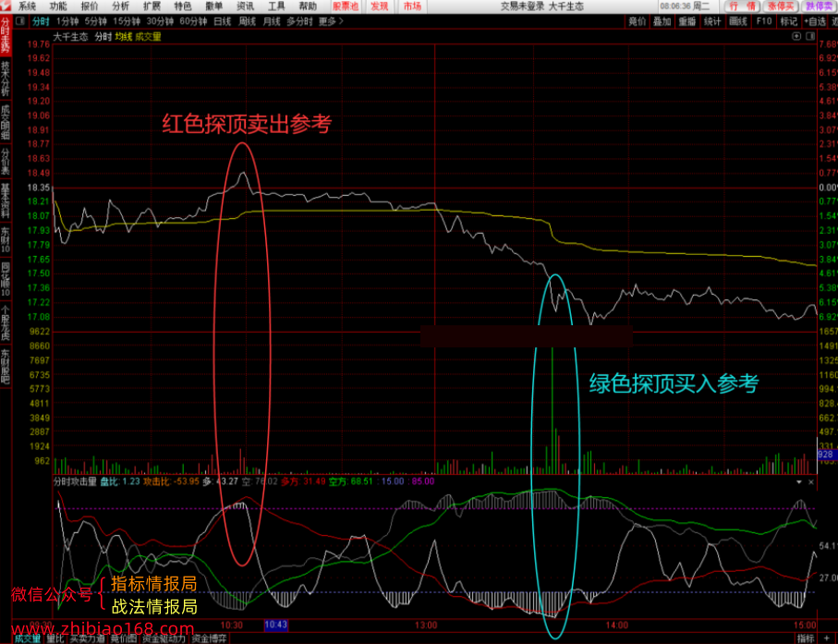
Task: Select the 资金驱动力 bottom tab
Action: click(164, 638)
